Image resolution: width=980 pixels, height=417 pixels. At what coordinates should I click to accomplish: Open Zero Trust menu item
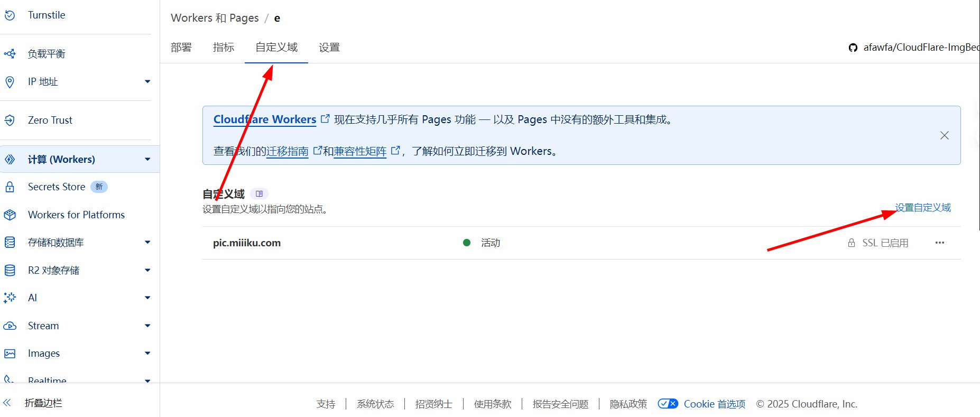[x=50, y=120]
